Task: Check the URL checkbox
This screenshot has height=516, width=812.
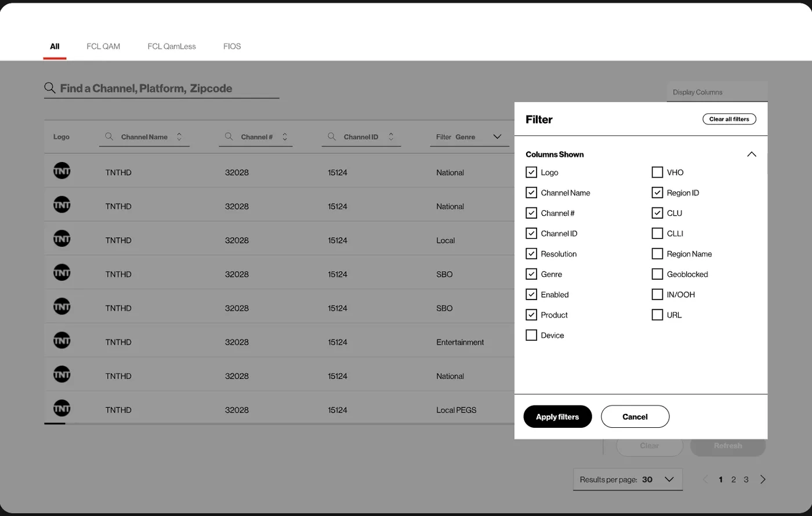Action: tap(657, 315)
